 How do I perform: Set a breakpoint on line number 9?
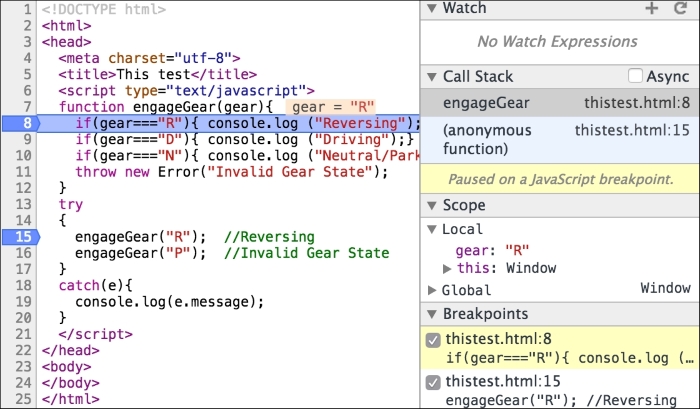[27, 139]
